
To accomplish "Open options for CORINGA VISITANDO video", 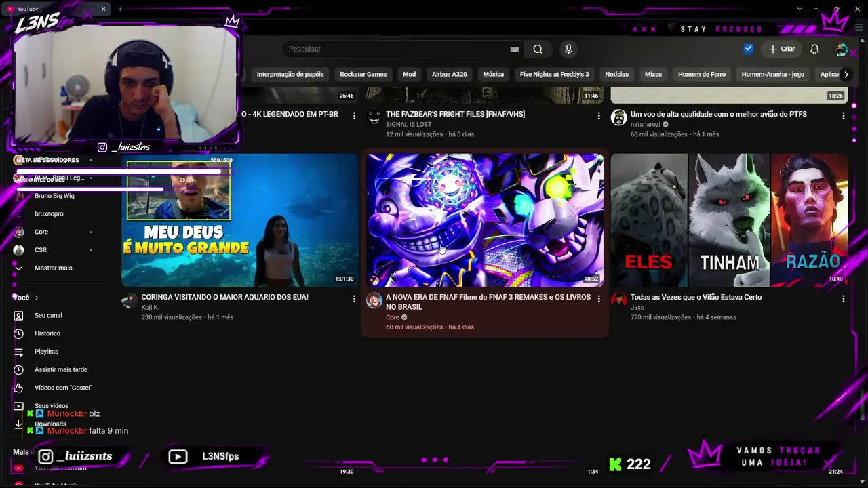I will point(354,299).
